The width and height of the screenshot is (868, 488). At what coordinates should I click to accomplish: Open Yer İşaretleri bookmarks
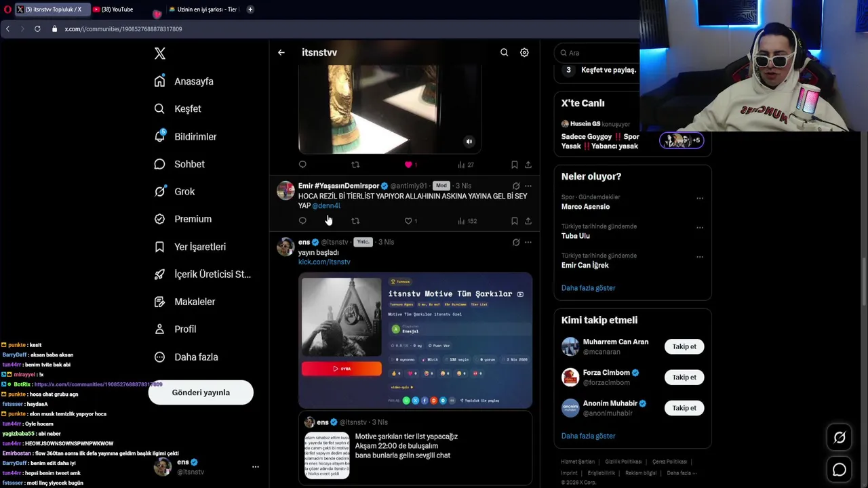pos(190,247)
